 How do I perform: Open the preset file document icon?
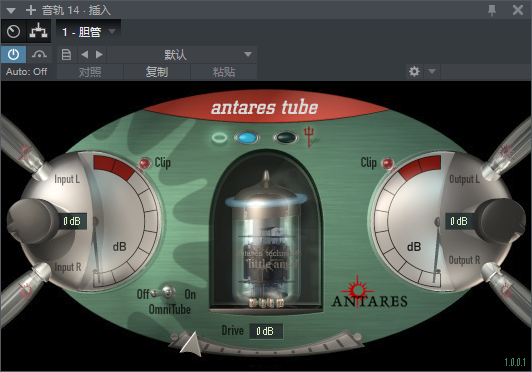(x=66, y=54)
